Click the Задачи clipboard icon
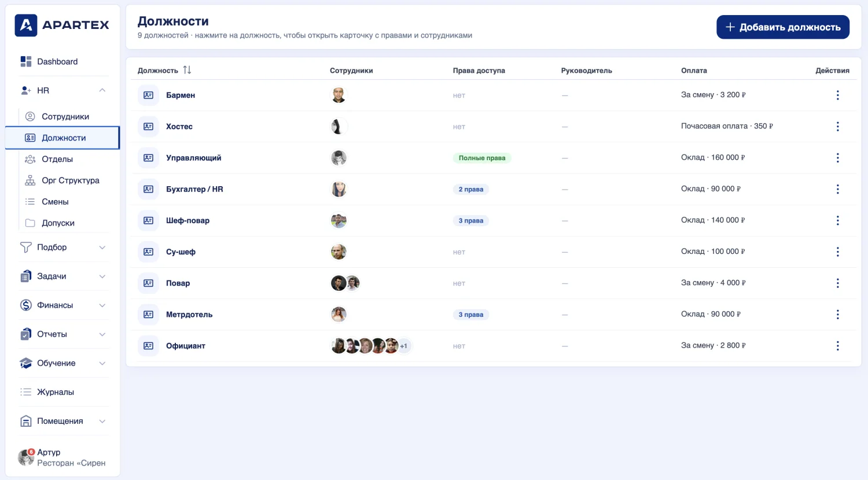 [x=26, y=276]
